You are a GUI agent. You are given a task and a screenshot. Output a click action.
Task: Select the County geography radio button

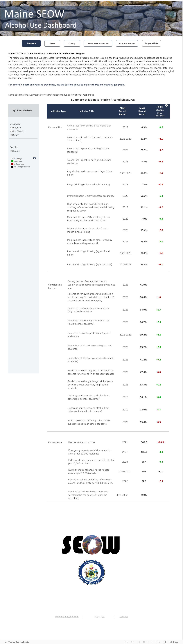point(12,128)
